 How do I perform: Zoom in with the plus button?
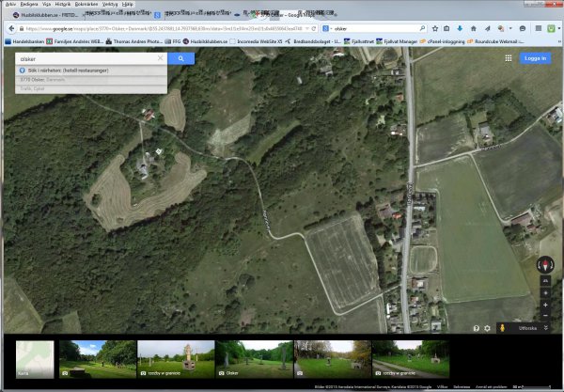pos(545,306)
